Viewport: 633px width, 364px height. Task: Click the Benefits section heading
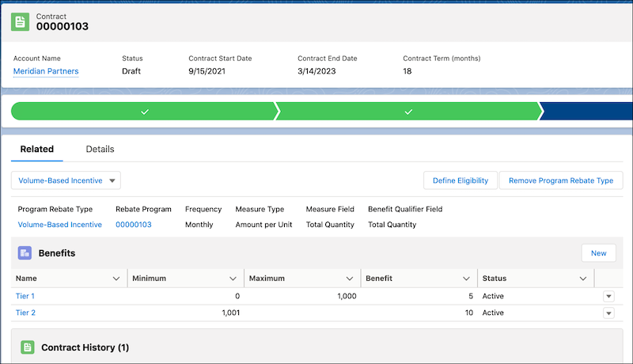[x=57, y=253]
